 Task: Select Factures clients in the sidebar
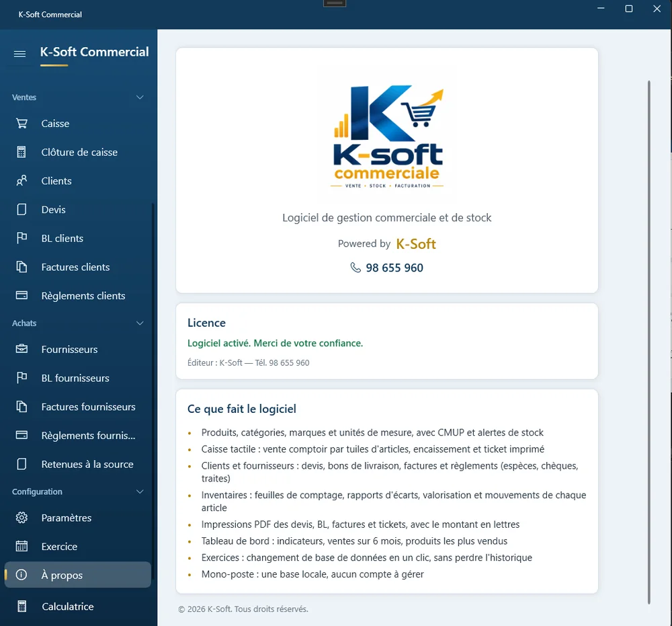[77, 267]
